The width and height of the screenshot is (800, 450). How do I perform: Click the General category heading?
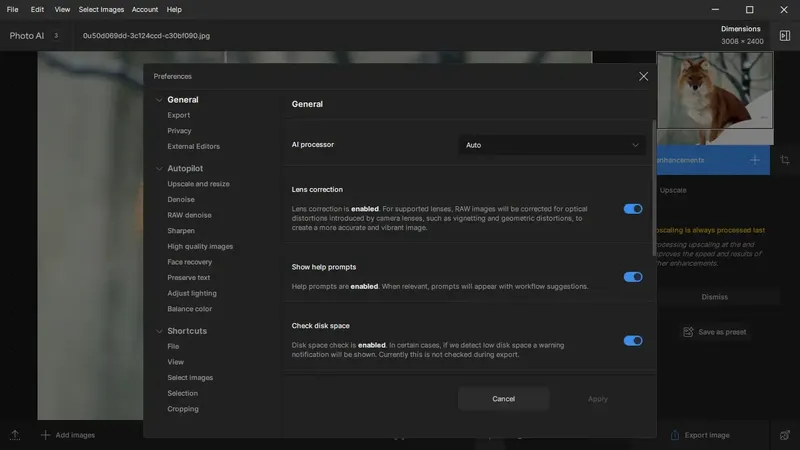(183, 100)
